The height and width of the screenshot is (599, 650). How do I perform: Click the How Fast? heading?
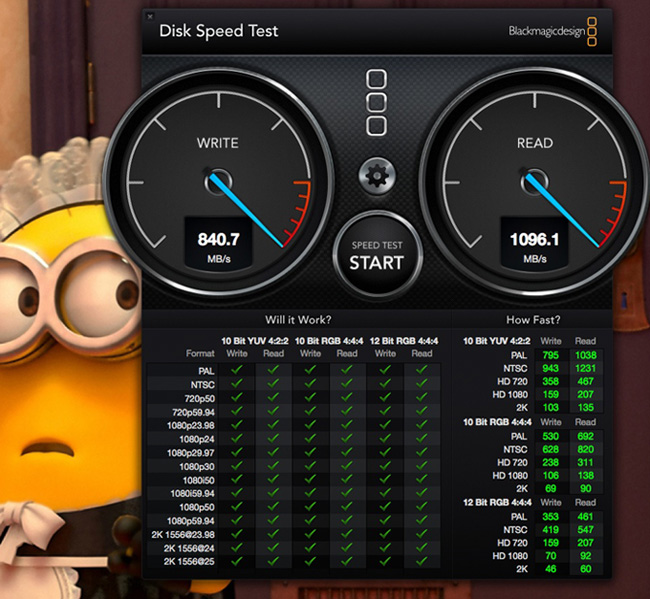coord(533,320)
